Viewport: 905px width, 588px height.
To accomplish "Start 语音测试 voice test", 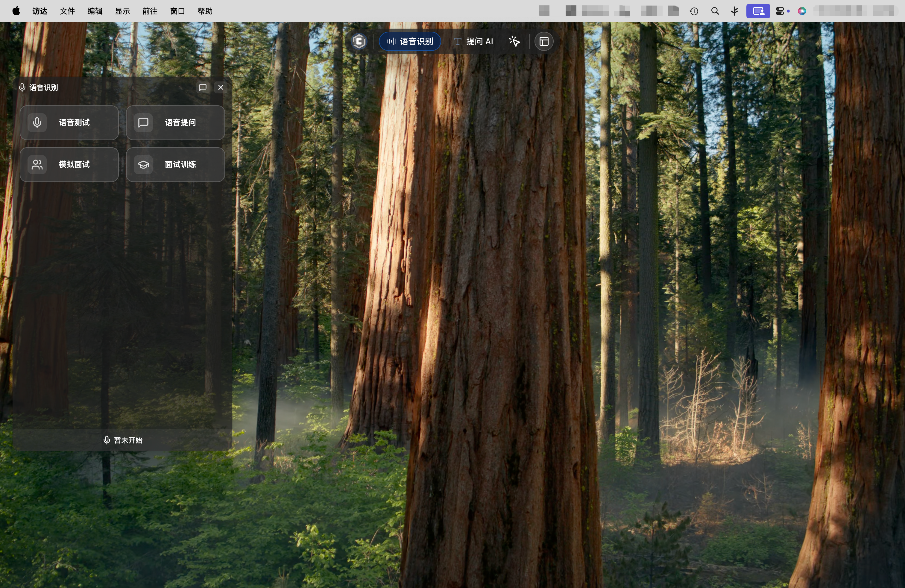I will click(69, 122).
